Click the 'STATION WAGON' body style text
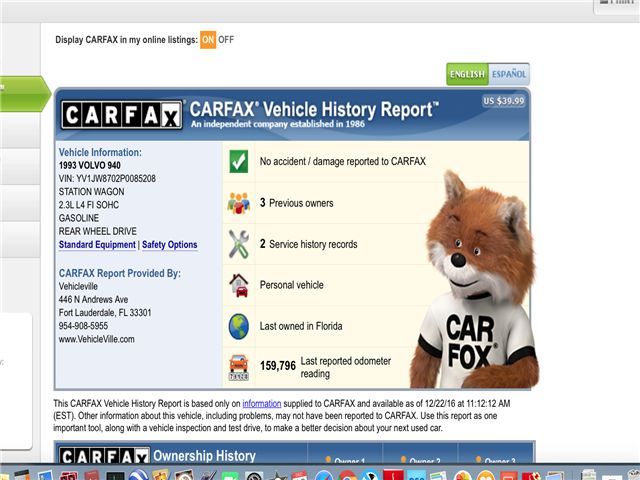 [91, 192]
